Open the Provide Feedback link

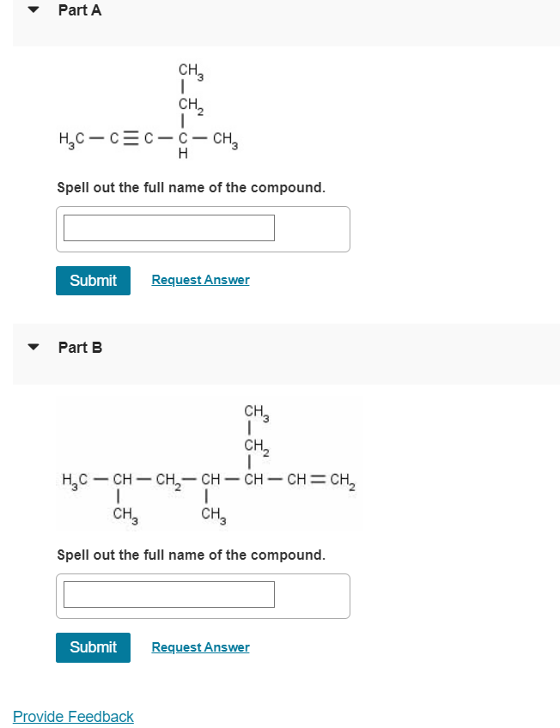[73, 716]
